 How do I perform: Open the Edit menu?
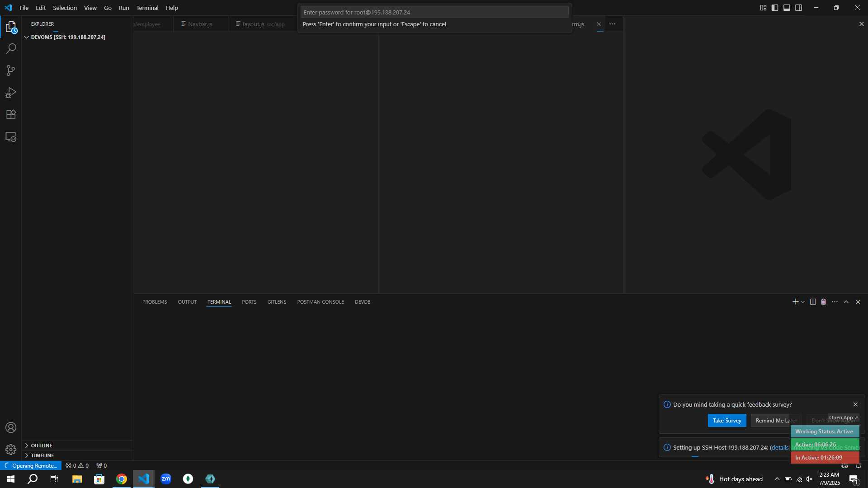click(x=41, y=8)
